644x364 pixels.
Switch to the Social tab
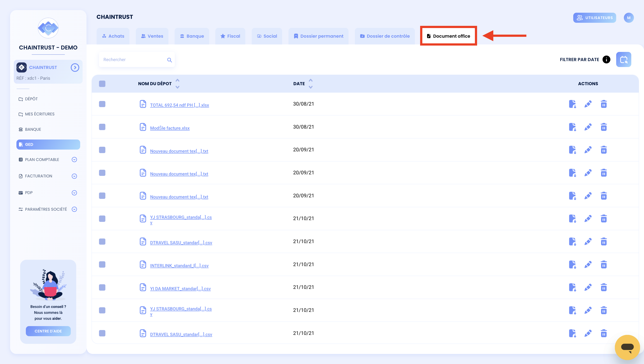[267, 36]
